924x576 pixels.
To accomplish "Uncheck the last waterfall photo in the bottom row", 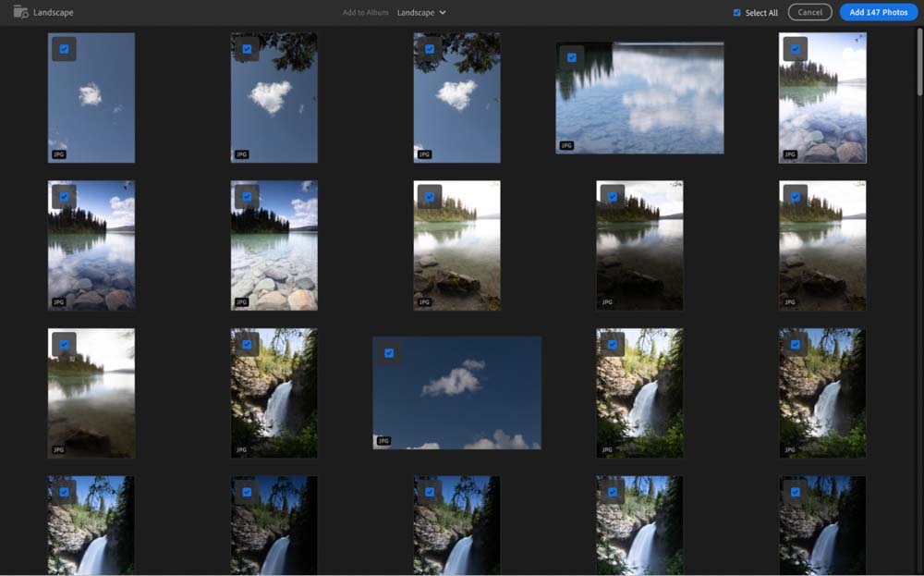I will 796,492.
